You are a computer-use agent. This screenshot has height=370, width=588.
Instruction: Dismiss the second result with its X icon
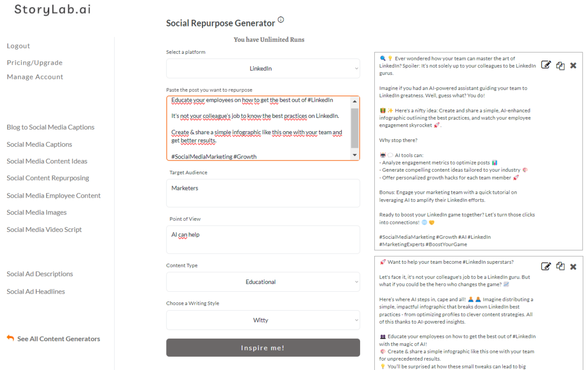pos(573,266)
